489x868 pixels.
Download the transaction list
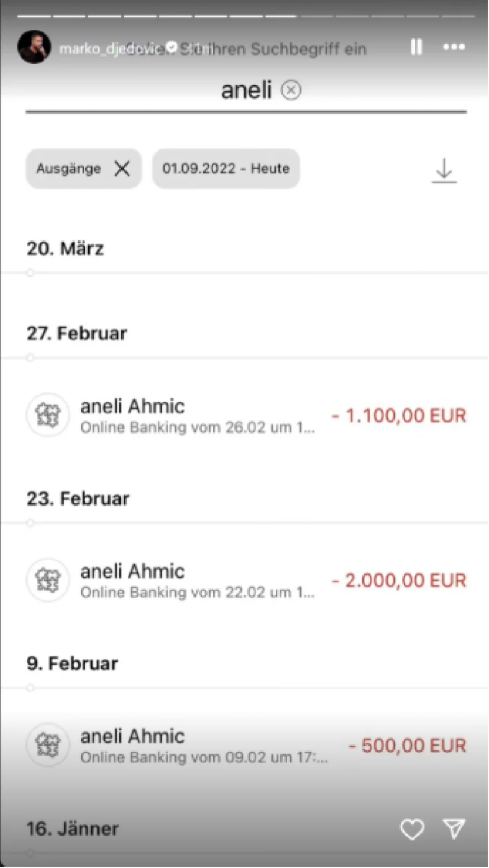coord(444,170)
